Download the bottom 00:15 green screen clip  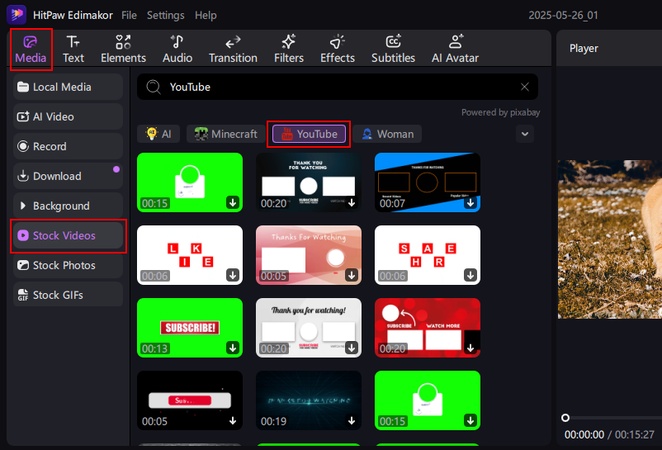tap(470, 420)
